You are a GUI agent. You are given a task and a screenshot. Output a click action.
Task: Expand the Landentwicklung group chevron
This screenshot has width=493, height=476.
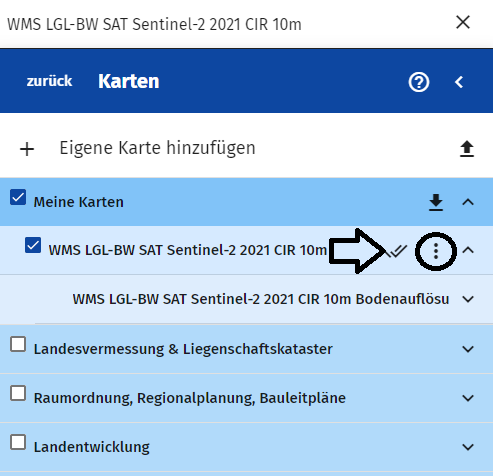pyautogui.click(x=468, y=447)
